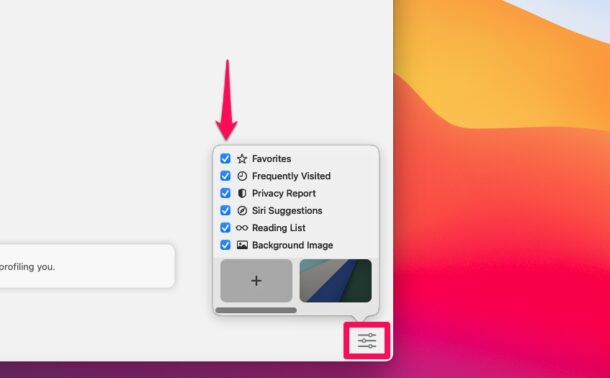
Task: Click the Privacy Report label
Action: pos(284,193)
